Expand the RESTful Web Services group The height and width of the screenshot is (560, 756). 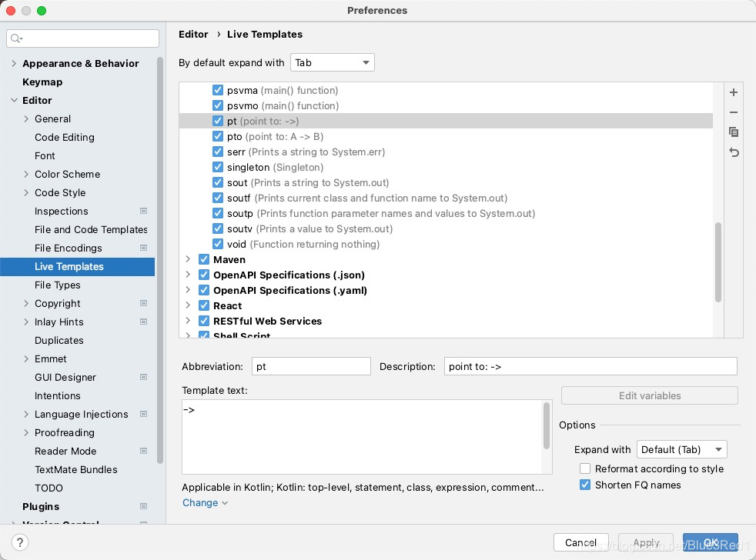(x=188, y=321)
